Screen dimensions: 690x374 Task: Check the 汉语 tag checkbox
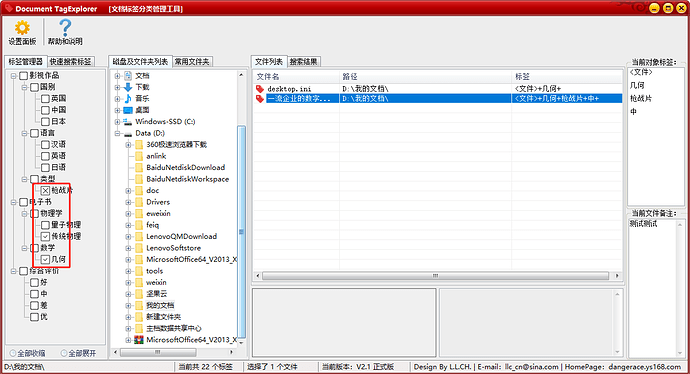45,144
